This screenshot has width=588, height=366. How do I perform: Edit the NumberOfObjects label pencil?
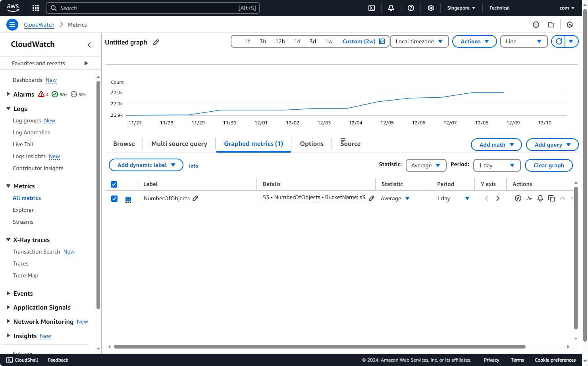click(195, 198)
